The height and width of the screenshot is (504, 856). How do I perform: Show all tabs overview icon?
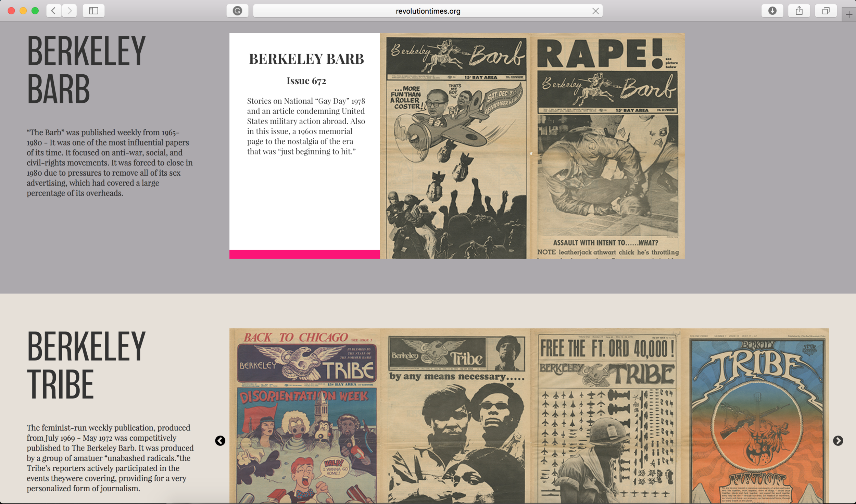point(826,11)
